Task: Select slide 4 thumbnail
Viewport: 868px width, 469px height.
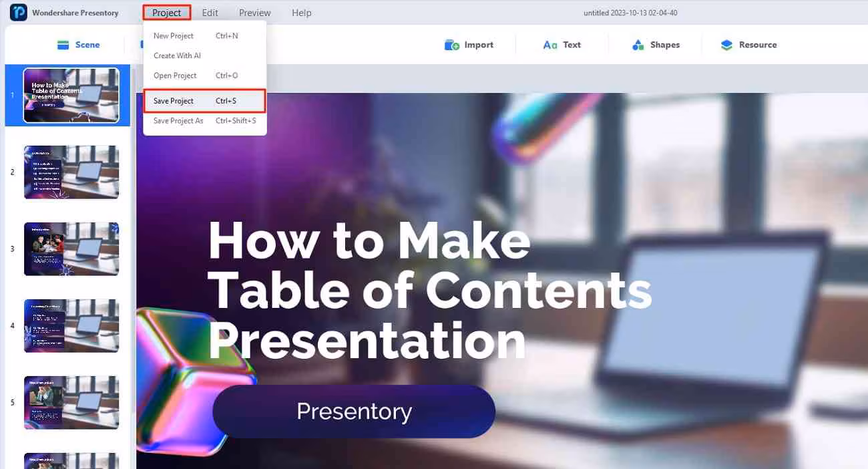Action: [71, 326]
